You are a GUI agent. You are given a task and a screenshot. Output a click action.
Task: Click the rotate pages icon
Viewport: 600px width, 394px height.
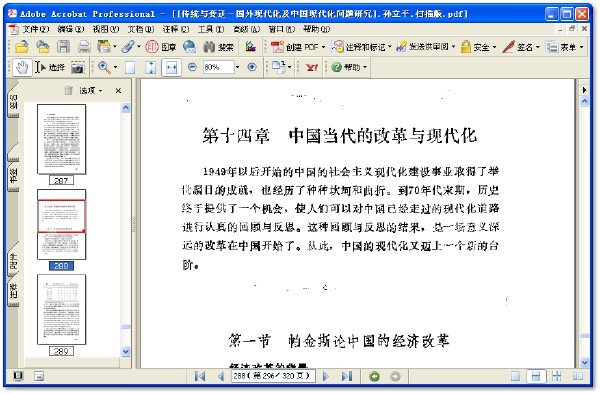(x=279, y=67)
